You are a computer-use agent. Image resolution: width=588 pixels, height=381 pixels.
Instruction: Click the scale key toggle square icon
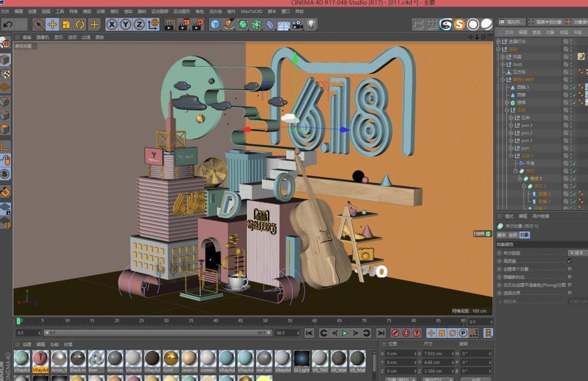pos(442,333)
